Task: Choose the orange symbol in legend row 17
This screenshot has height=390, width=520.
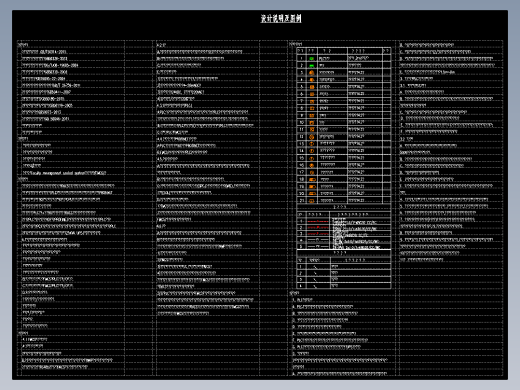Action: [x=312, y=172]
